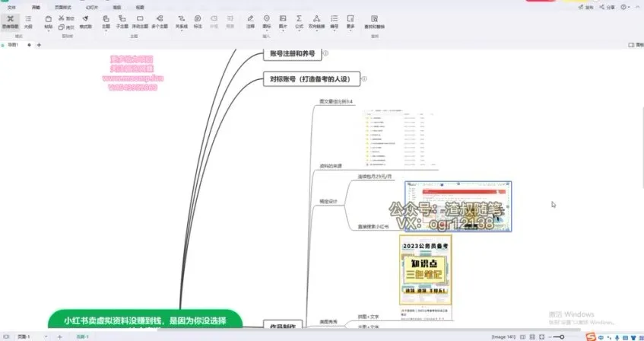
Task: Add a 关系线 relationship line
Action: point(181,21)
